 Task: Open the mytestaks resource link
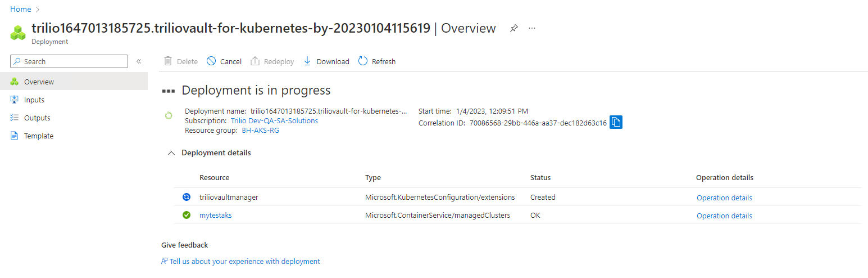tap(215, 216)
